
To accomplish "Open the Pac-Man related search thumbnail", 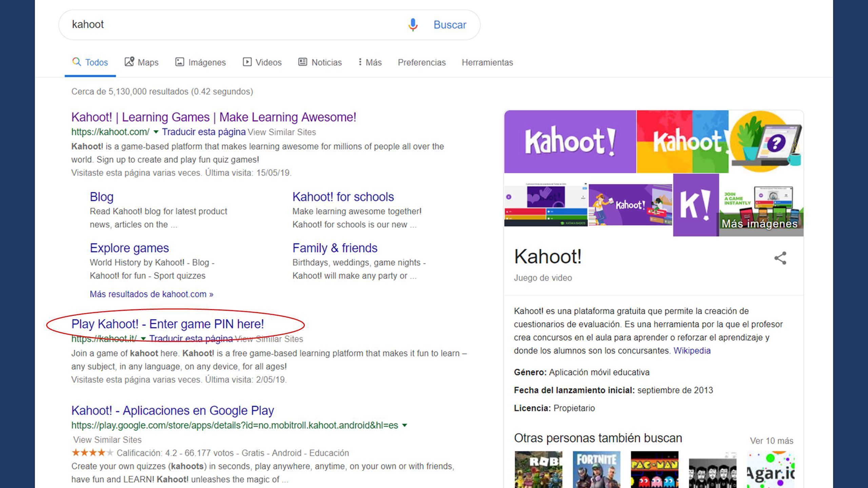I will point(654,469).
